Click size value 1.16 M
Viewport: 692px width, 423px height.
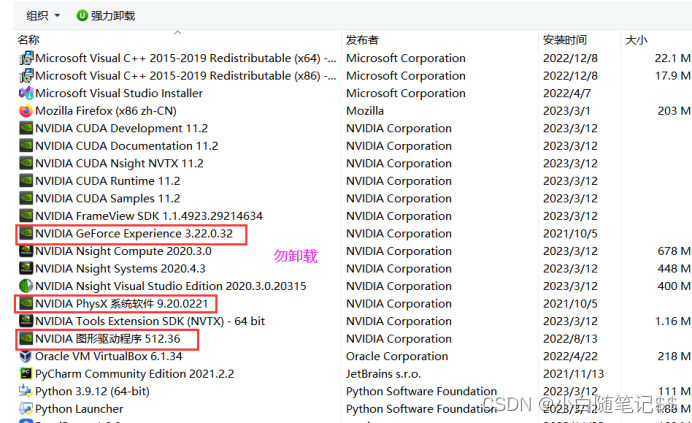673,321
